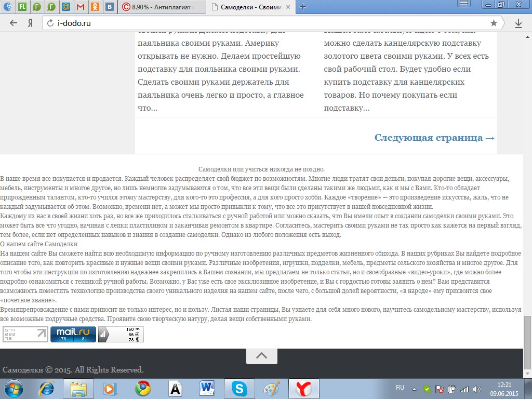Open a new tab with plus button
Screen dimensions: 532x399
pos(303,7)
